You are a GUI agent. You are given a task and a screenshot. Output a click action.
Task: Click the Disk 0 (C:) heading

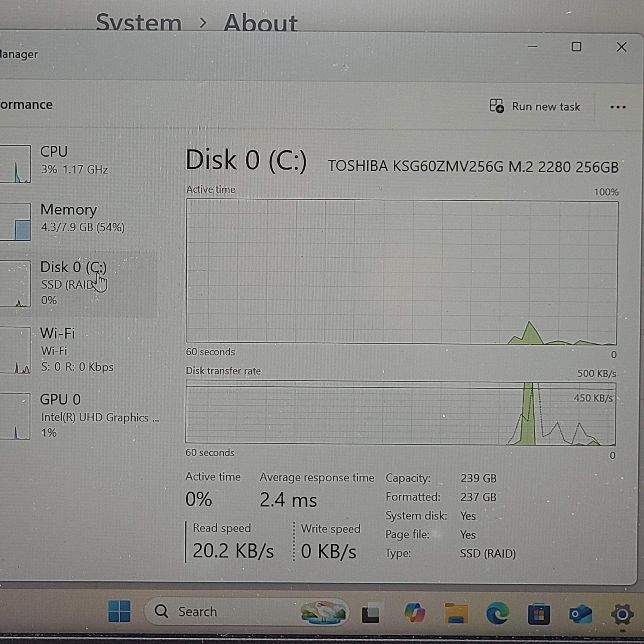(x=246, y=161)
